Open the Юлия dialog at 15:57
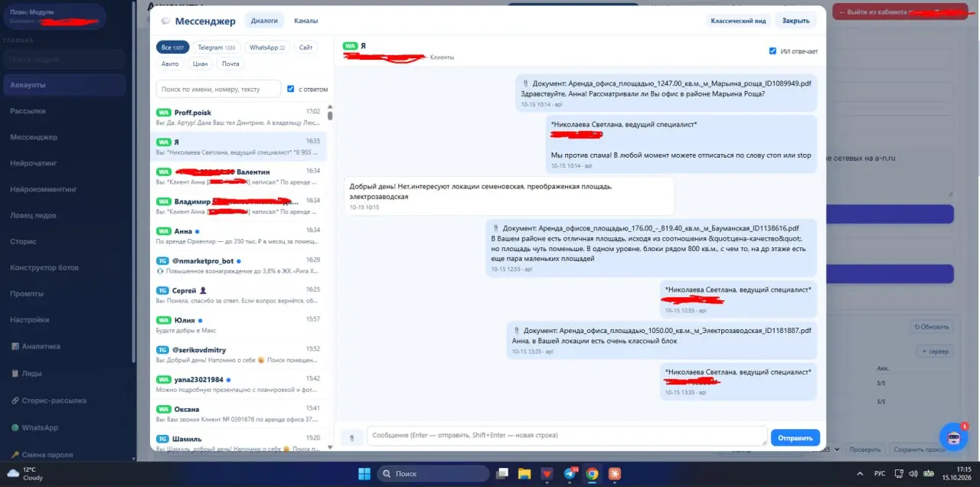The height and width of the screenshot is (487, 980). pos(238,325)
